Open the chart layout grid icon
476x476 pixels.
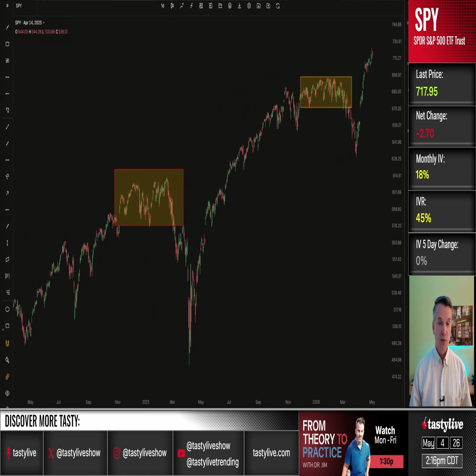(211, 6)
